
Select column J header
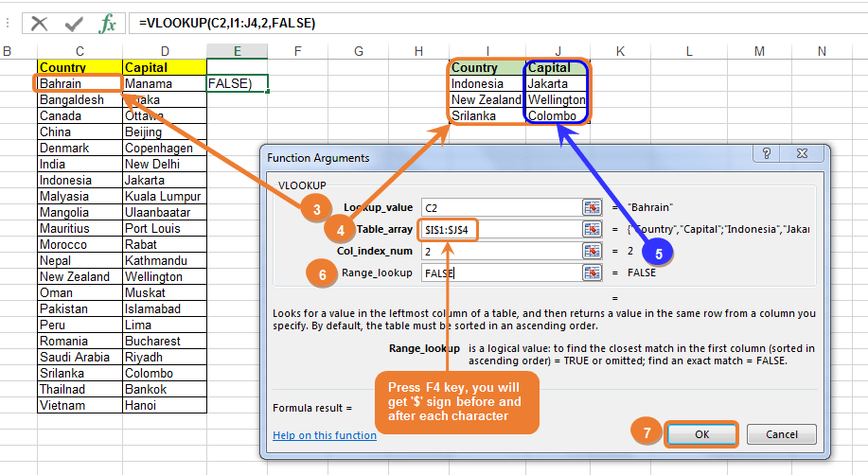[x=558, y=51]
